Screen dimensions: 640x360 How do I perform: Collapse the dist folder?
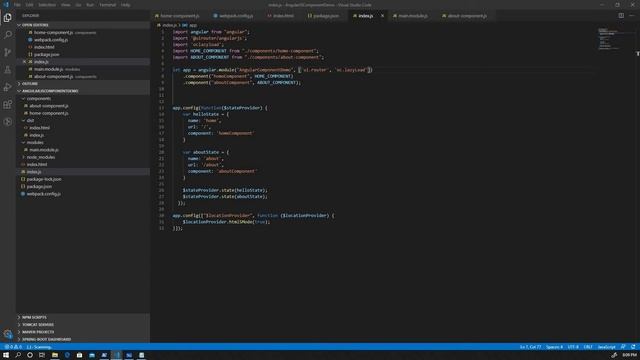click(30, 120)
